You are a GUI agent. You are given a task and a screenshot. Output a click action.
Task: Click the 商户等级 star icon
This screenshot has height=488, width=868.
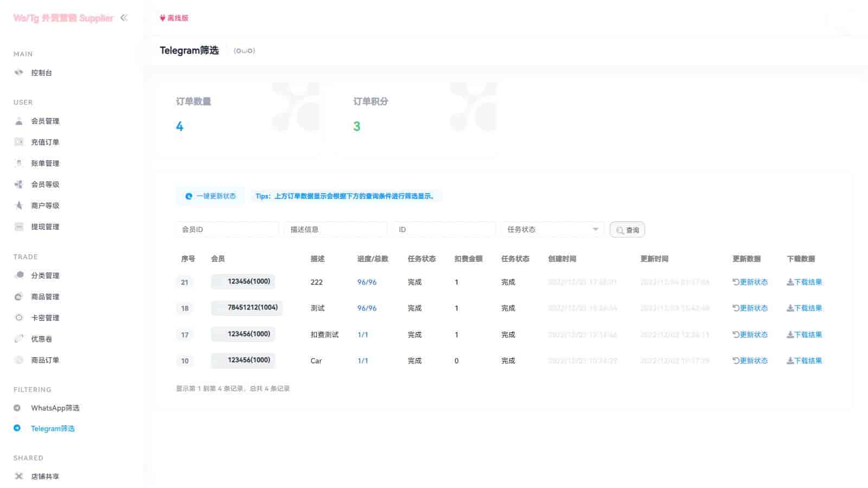click(x=19, y=206)
